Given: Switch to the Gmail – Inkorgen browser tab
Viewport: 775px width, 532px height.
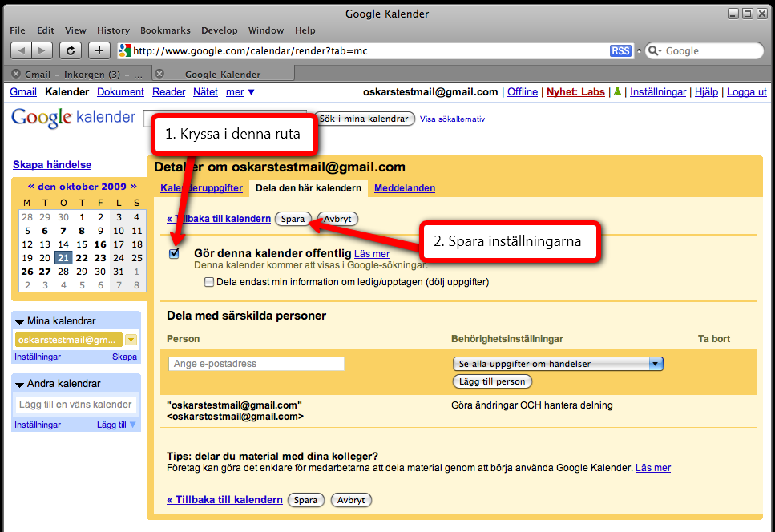Looking at the screenshot, I should (78, 74).
